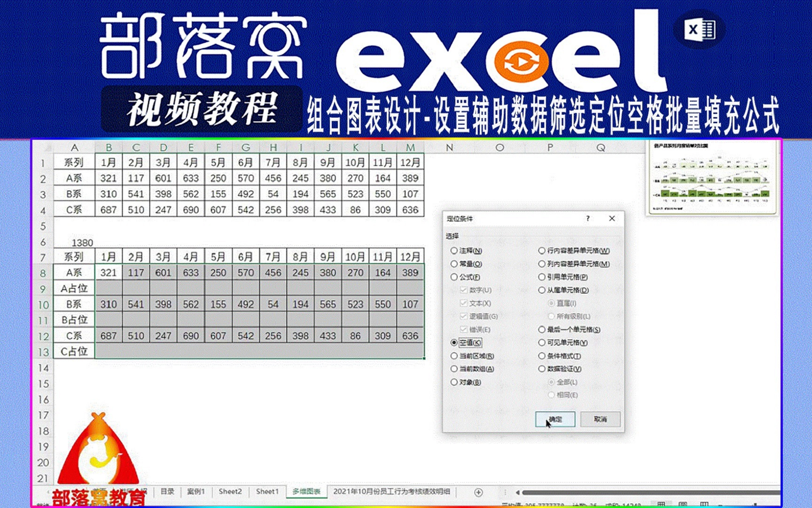
Task: Open the 2021年10月份员工行为考核绩效明细 sheet tab
Action: (391, 492)
